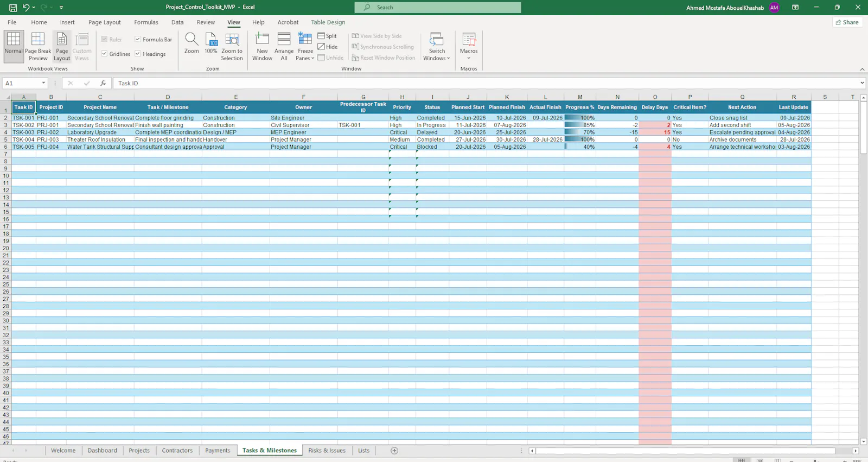Click the TSK-001 100% progress bar cell

[x=580, y=118]
